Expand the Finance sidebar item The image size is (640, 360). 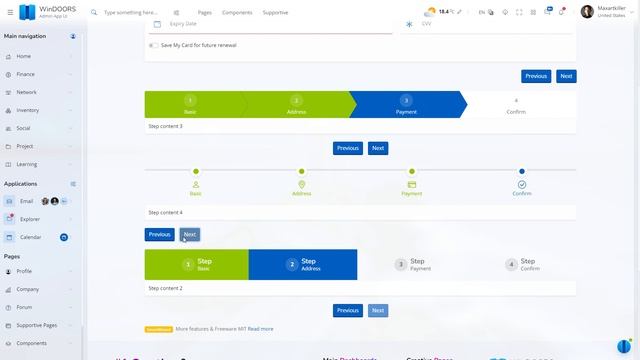coord(40,74)
